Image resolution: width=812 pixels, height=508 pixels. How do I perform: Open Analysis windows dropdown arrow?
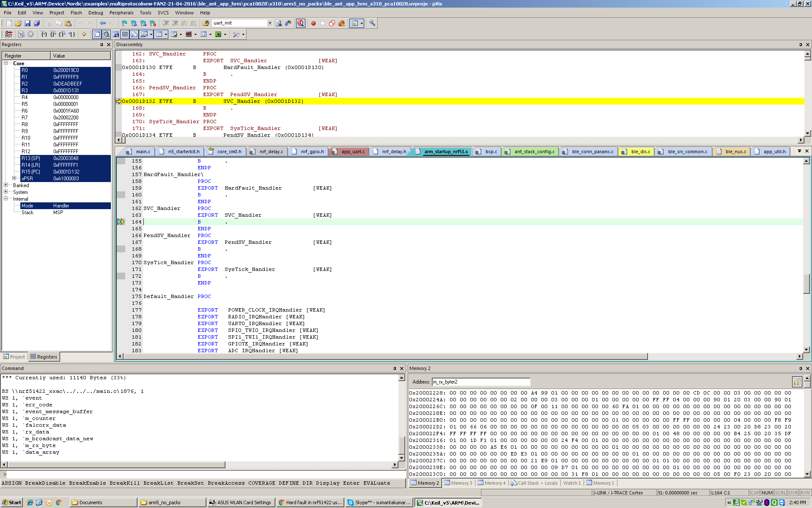coord(195,34)
